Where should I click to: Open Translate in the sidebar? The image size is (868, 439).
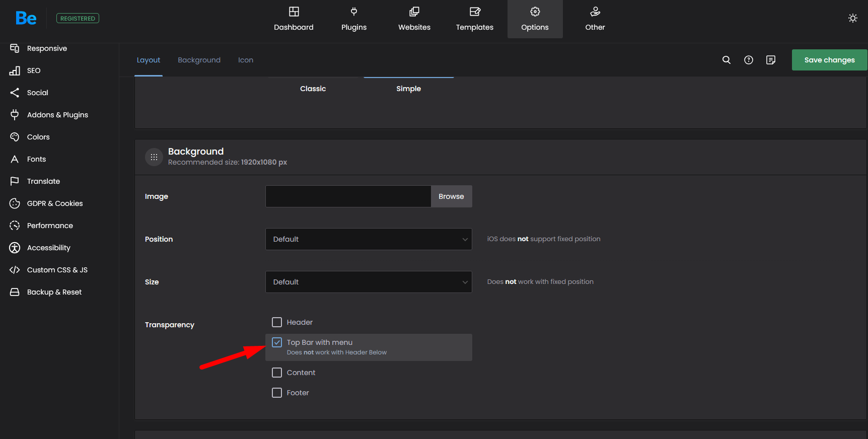pyautogui.click(x=43, y=181)
